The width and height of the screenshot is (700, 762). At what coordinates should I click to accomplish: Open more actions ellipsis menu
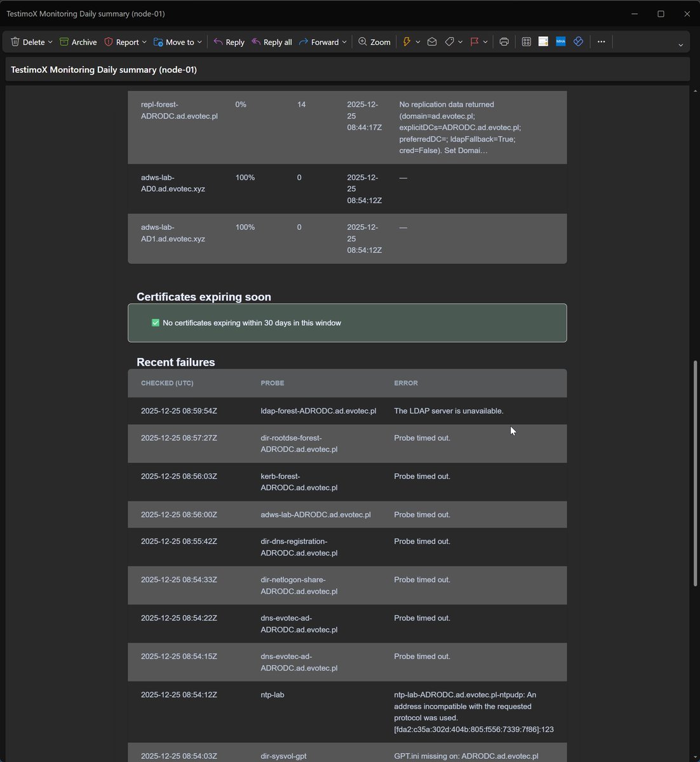(601, 42)
